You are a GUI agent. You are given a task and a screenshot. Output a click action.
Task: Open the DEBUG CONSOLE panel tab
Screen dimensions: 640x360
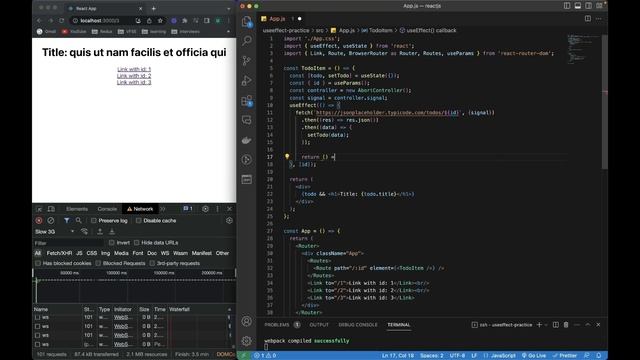click(x=358, y=325)
